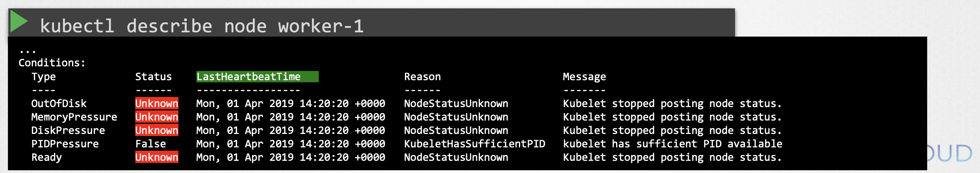Click the Conditions: heading
The image size is (980, 173).
[52, 63]
